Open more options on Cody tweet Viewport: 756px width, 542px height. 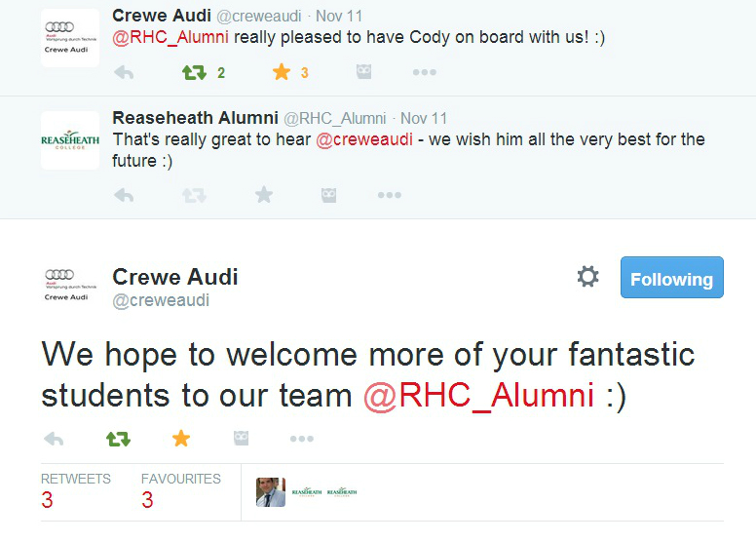424,72
